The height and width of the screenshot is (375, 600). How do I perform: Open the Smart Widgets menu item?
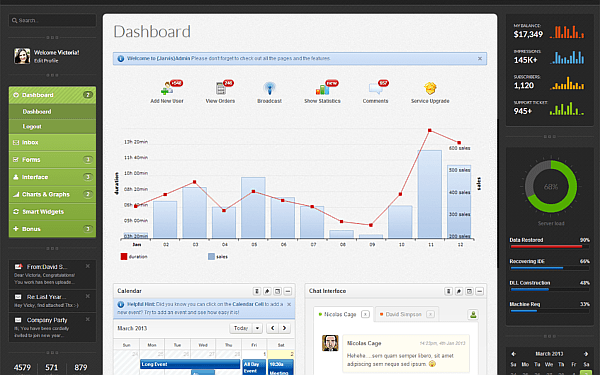(52, 212)
